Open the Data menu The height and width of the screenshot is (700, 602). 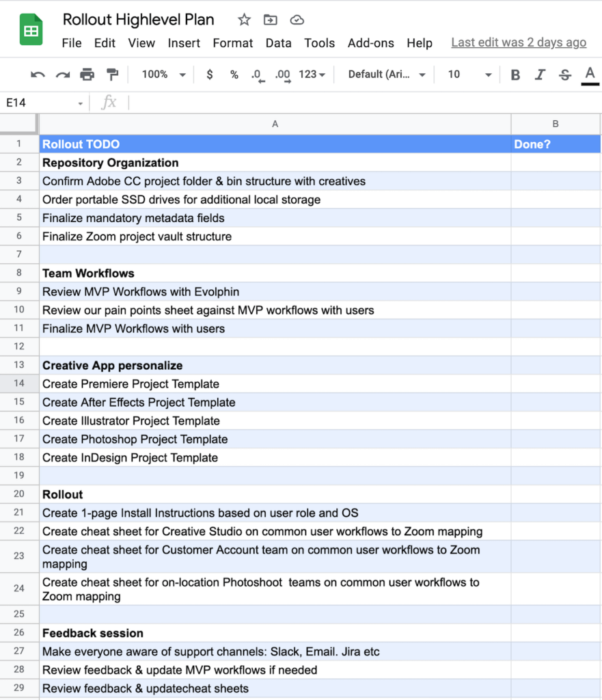(x=279, y=42)
